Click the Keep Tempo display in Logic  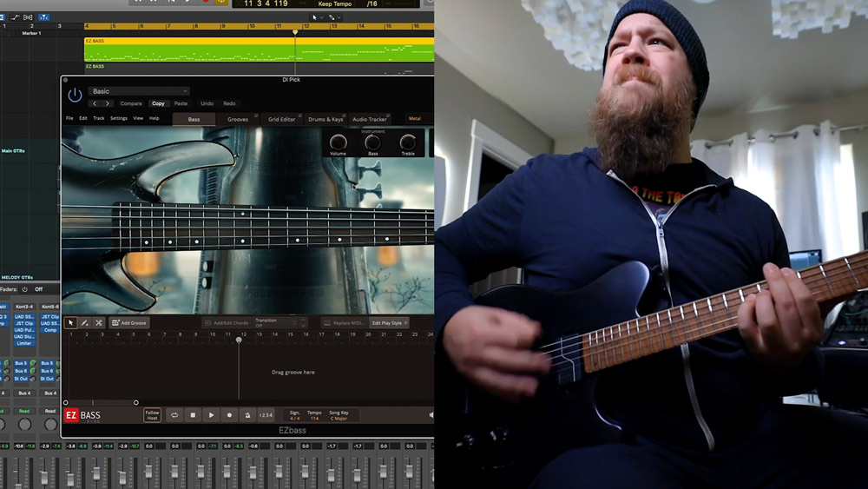pyautogui.click(x=335, y=3)
